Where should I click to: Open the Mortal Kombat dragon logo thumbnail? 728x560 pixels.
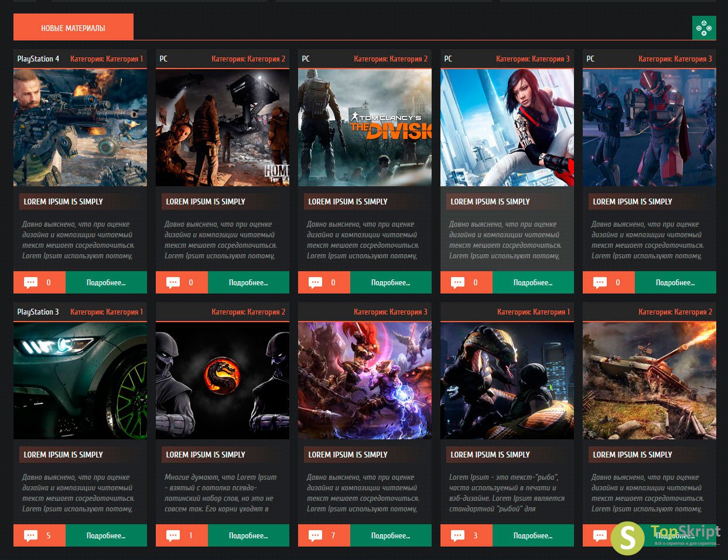[x=223, y=381]
